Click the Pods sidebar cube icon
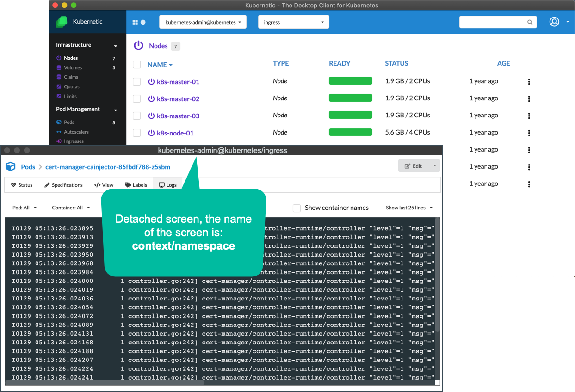Screen dimensions: 575x392 (59, 122)
